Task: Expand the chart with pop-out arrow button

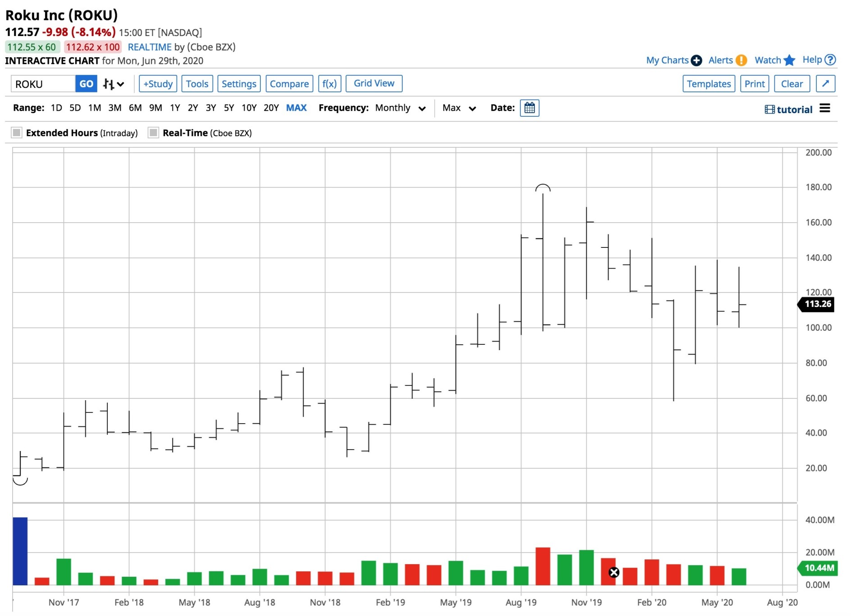Action: pos(825,84)
